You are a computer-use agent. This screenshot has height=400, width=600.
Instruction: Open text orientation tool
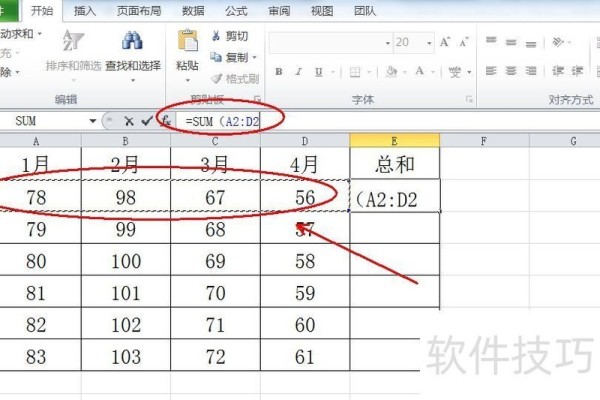point(558,42)
